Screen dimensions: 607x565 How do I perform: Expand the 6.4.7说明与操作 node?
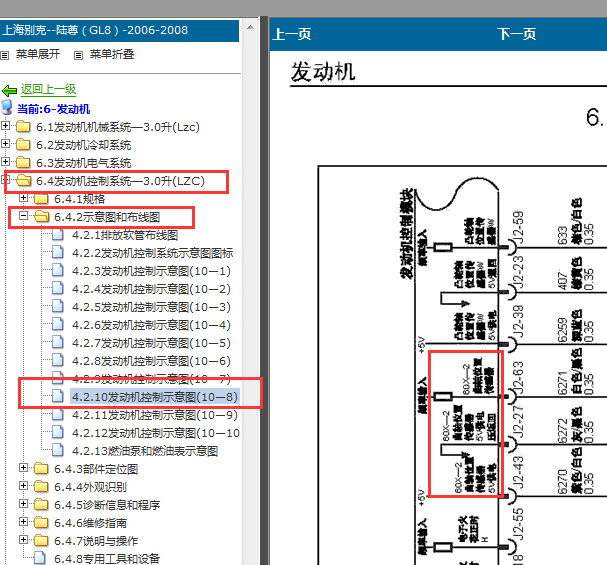tap(23, 539)
